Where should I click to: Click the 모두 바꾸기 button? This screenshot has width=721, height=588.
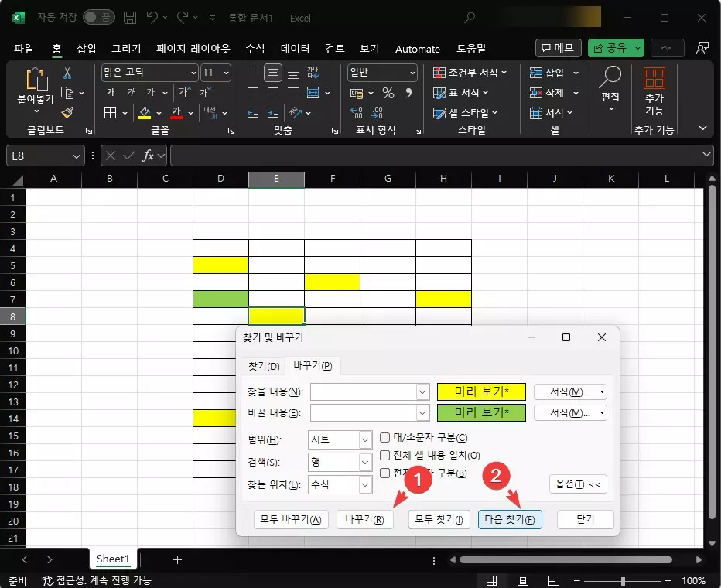[x=290, y=519]
